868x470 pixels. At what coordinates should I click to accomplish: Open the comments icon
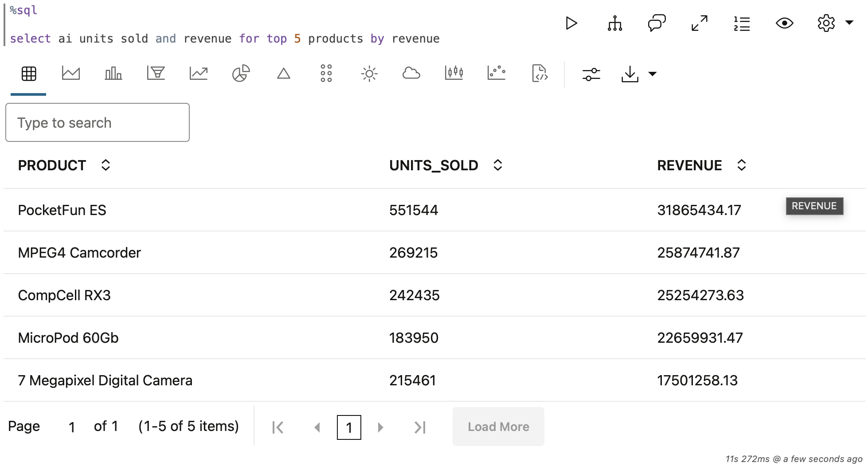point(657,23)
